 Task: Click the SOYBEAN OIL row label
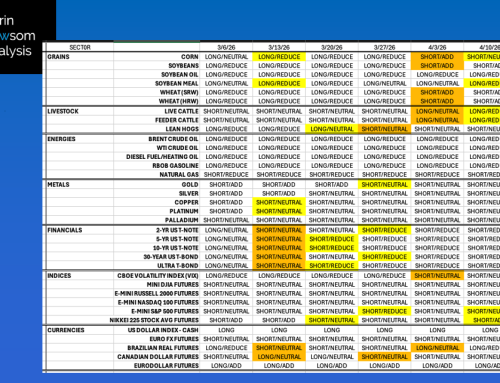pos(180,75)
